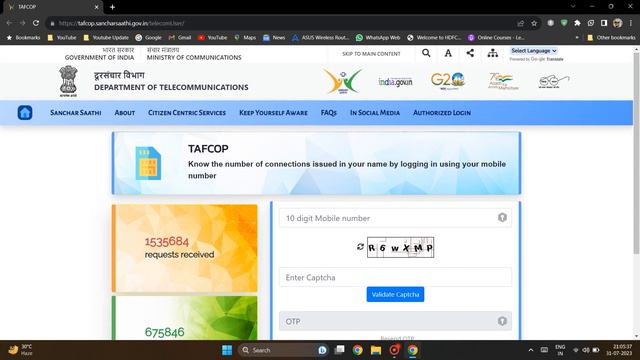Image resolution: width=640 pixels, height=360 pixels.
Task: Open the Chrome profile avatar
Action: coord(618,23)
